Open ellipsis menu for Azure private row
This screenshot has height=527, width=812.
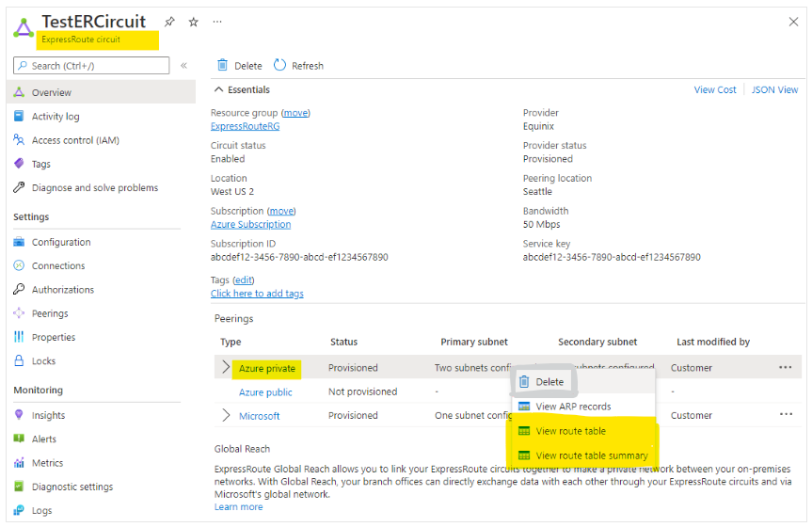[785, 367]
